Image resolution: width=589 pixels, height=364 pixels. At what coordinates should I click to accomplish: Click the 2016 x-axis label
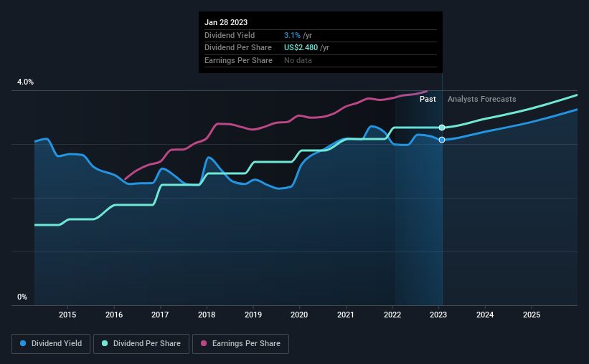click(x=114, y=315)
